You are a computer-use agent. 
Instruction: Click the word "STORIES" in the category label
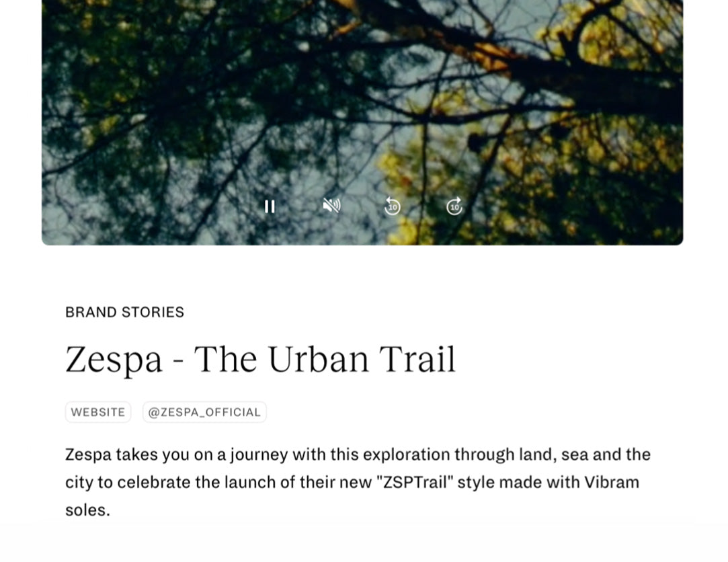153,312
